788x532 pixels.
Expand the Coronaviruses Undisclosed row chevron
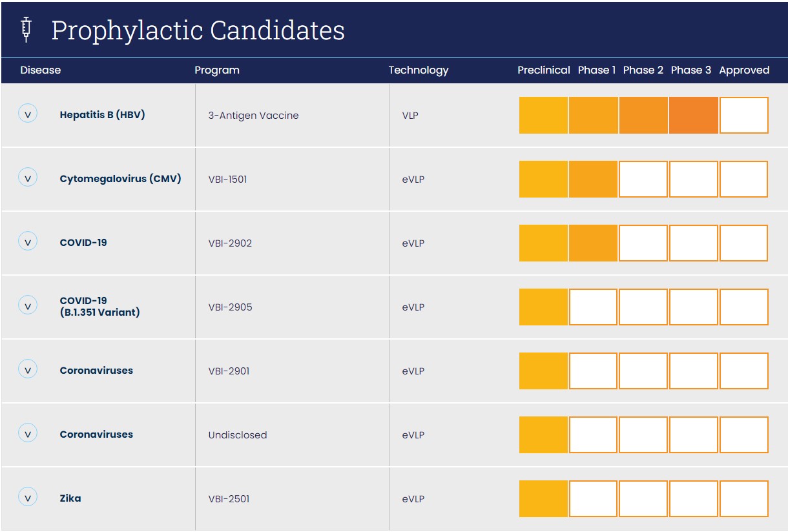click(28, 434)
